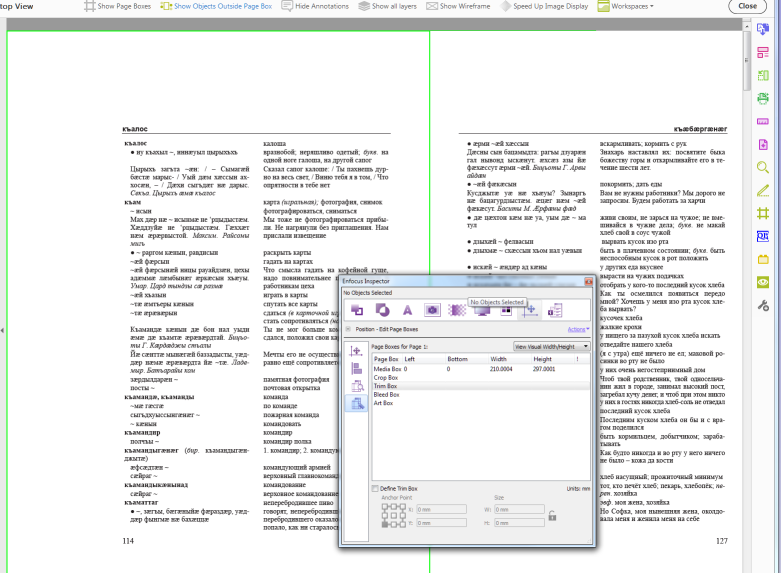
Task: Click the Page Box column header
Action: [x=387, y=359]
